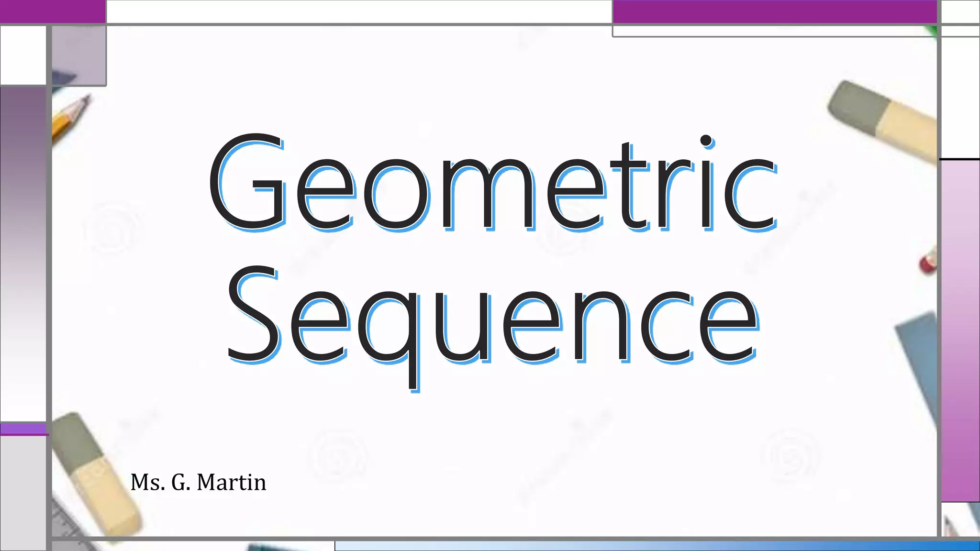The image size is (980, 551).
Task: Select the long purple bar at the top right
Action: pos(774,11)
